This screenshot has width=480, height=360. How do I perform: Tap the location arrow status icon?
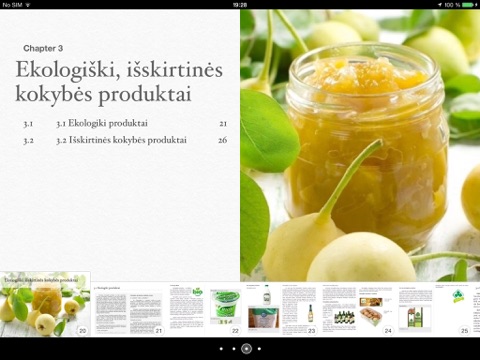coord(440,5)
